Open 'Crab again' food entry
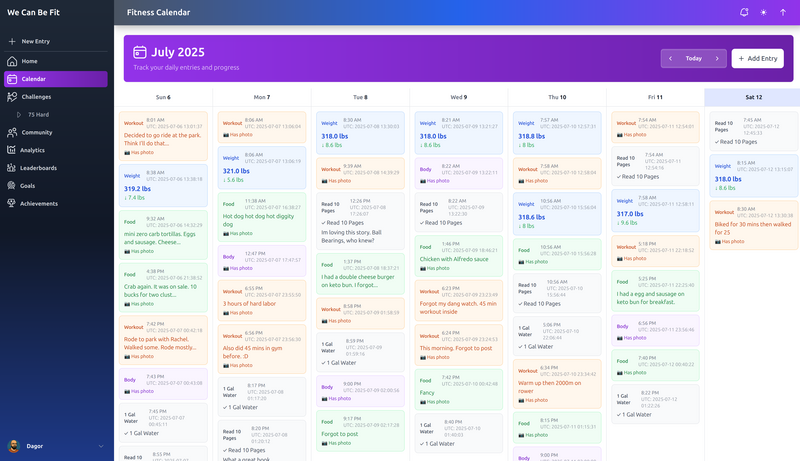Viewport: 800px width, 461px height. tap(163, 288)
